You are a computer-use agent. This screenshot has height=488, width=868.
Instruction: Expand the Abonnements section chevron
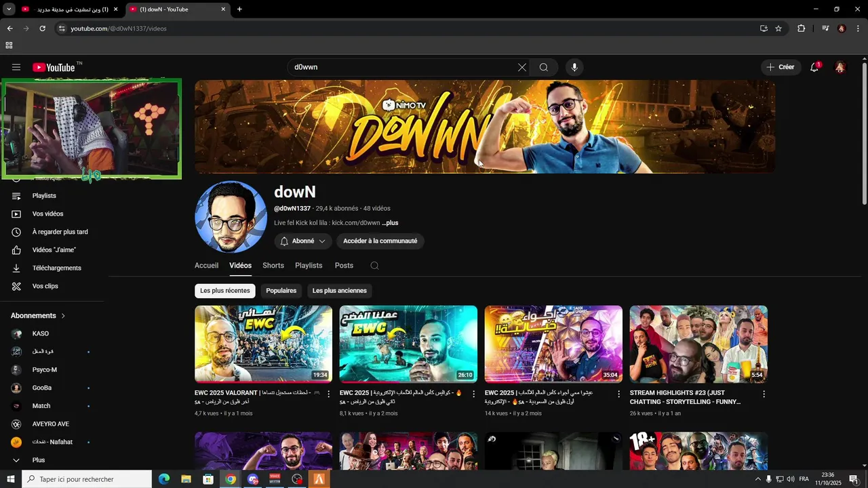[64, 316]
